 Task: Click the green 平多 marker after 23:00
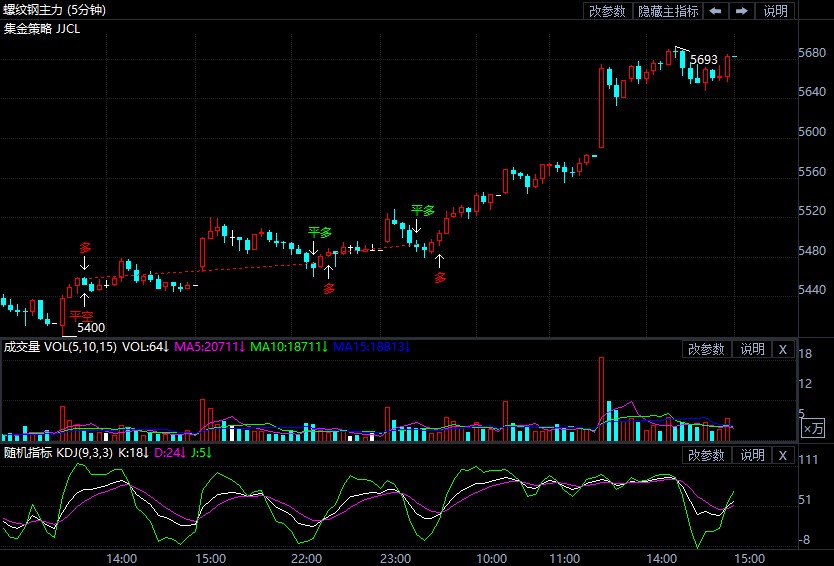point(423,211)
